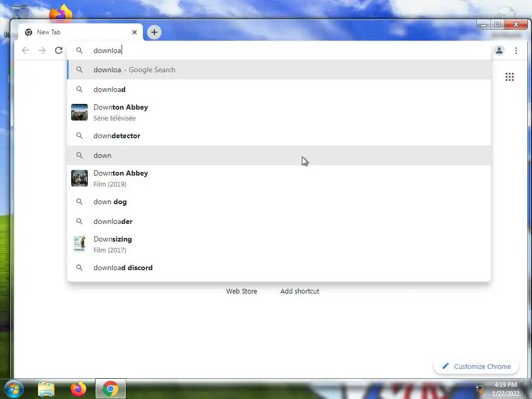Pick the 'download discord' suggestion
532x399 pixels.
279,268
